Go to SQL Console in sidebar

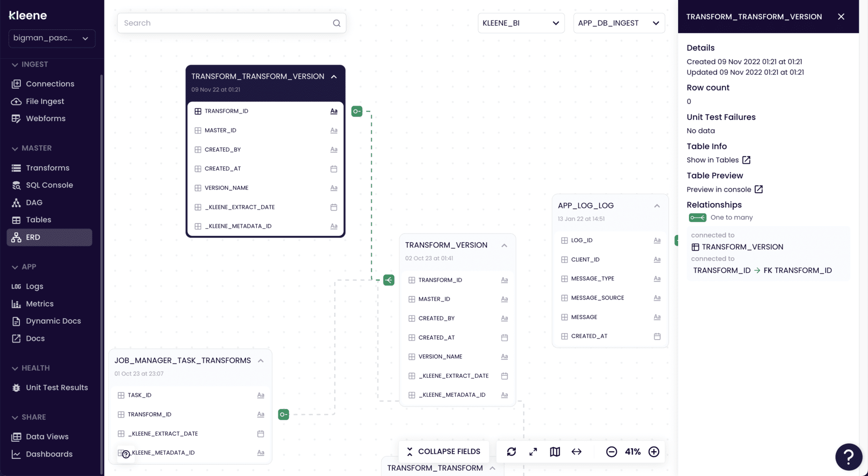pyautogui.click(x=49, y=185)
